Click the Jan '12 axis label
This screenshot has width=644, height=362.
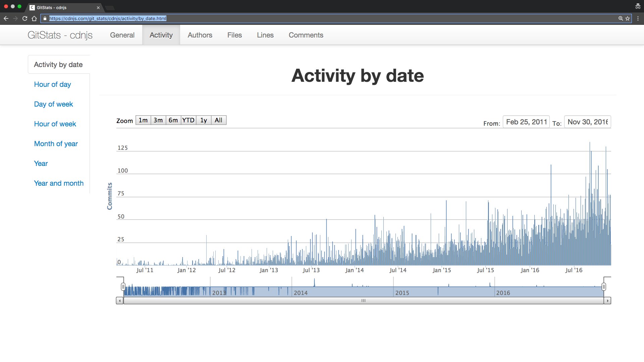pyautogui.click(x=186, y=270)
